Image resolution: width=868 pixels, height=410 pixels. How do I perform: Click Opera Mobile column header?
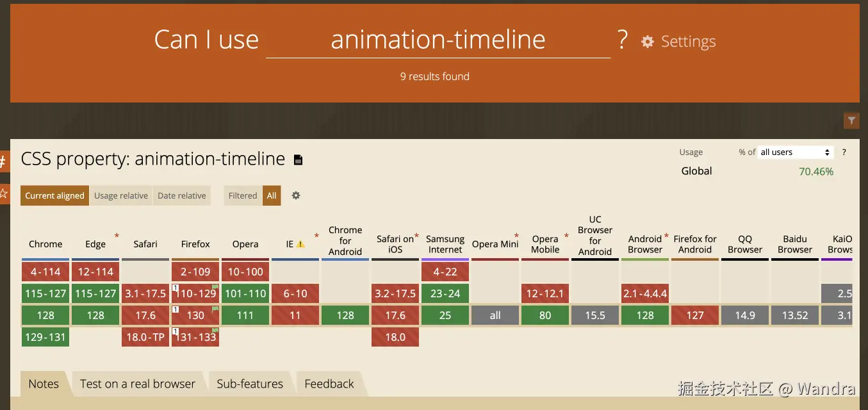pyautogui.click(x=545, y=244)
